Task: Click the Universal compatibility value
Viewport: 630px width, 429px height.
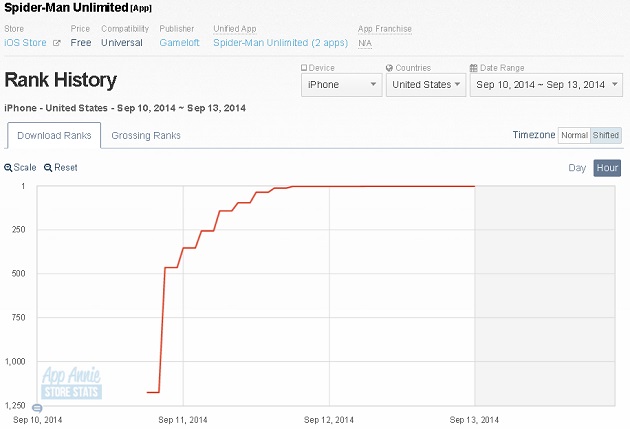Action: click(122, 43)
